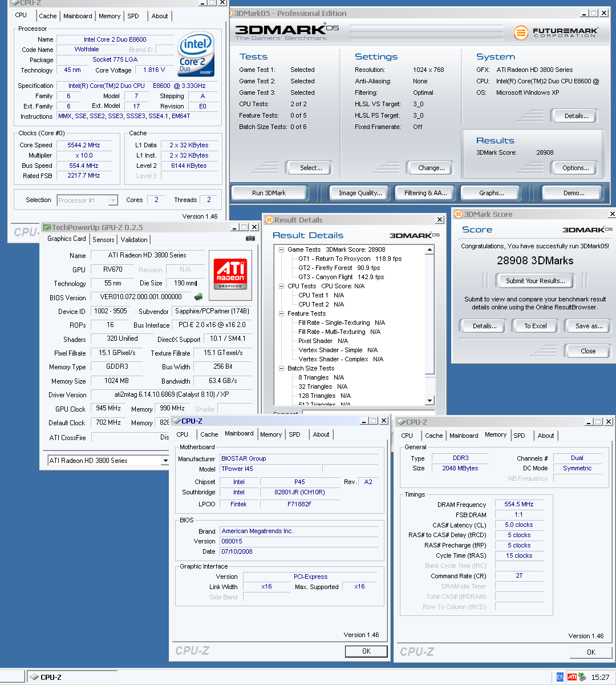Switch to the SPD tab in the CPU-Z Memory window
The height and width of the screenshot is (685, 616).
(x=519, y=436)
